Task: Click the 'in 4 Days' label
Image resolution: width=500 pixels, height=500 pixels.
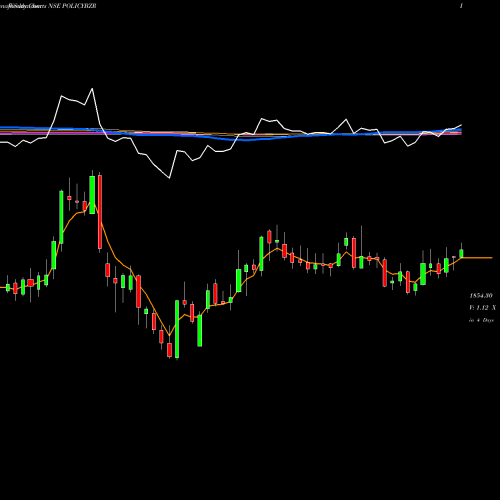Action: (x=481, y=320)
